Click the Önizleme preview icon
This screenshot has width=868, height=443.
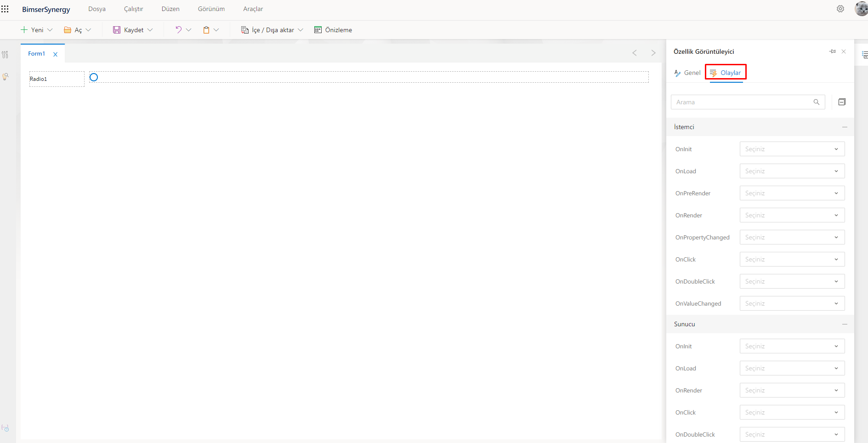[318, 30]
